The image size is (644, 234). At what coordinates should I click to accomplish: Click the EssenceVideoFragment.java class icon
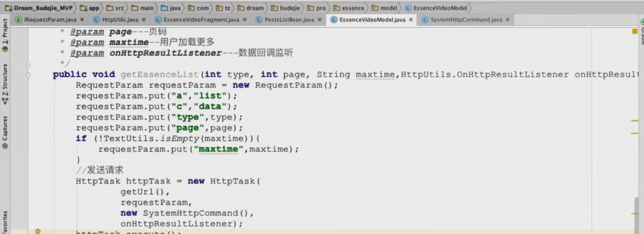tap(158, 20)
